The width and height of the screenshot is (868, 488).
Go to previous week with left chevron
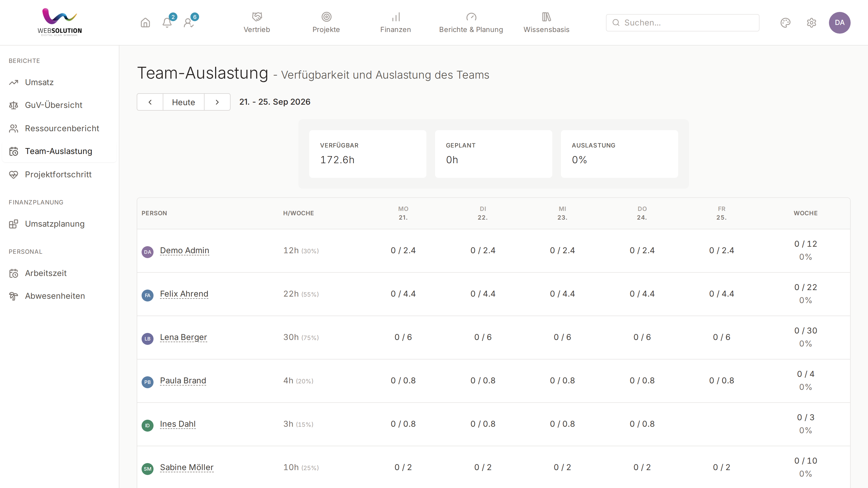pos(150,102)
